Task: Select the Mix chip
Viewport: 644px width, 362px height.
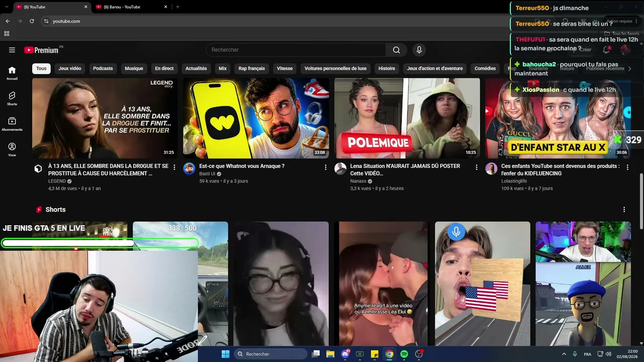Action: point(223,68)
